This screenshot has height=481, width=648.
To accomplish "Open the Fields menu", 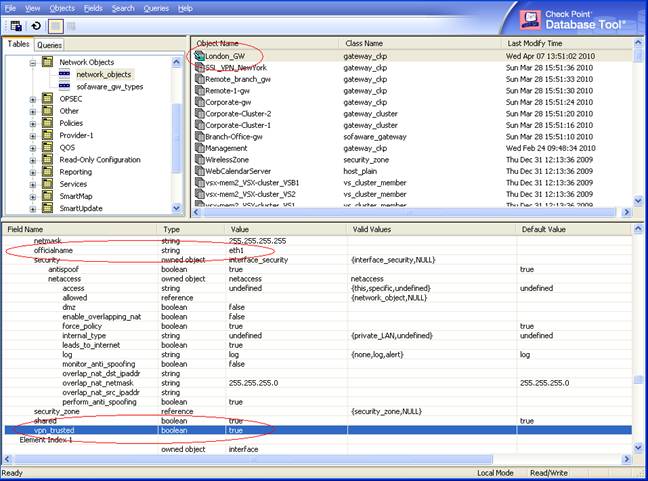I will click(93, 8).
